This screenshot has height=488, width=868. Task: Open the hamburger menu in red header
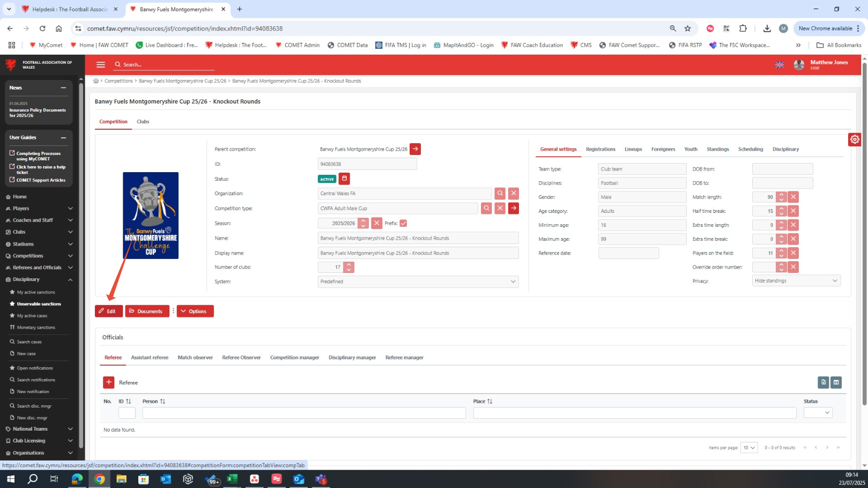100,64
